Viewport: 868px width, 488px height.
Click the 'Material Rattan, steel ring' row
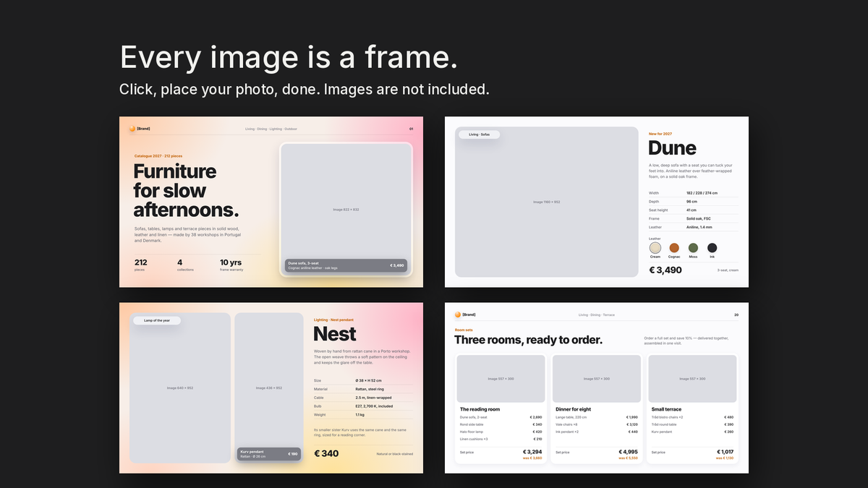tap(363, 389)
